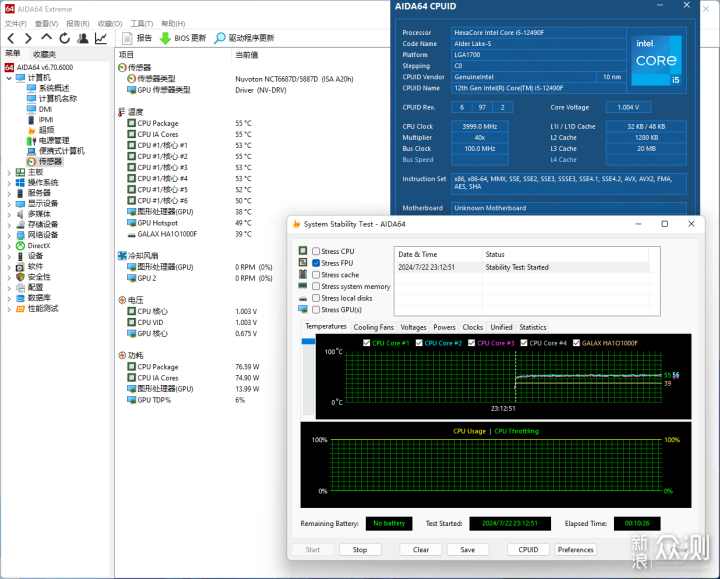The image size is (720, 579).
Task: Switch to the 收藏夹 favorites tab
Action: (x=45, y=54)
